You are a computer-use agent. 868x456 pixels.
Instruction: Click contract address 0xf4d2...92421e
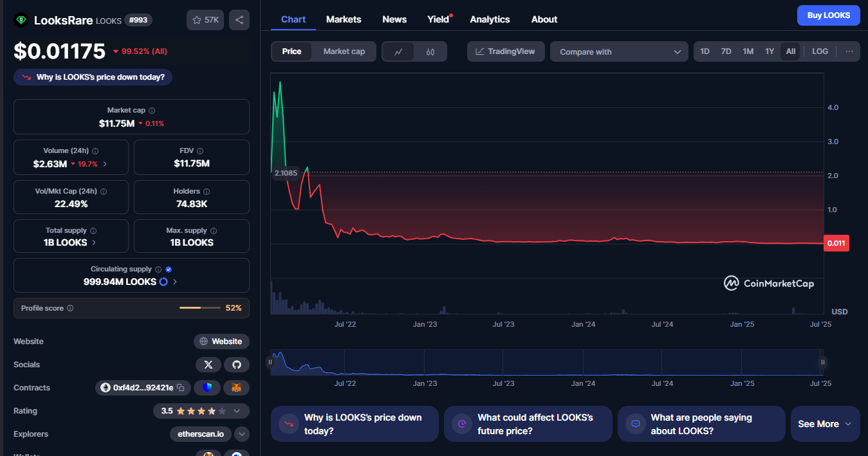coord(143,388)
